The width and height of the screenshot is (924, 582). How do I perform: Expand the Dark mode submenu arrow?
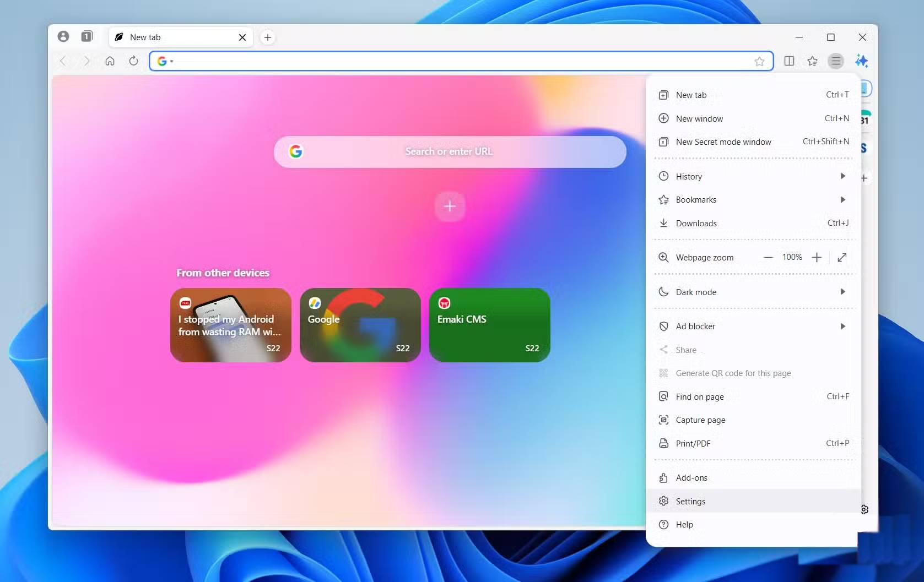click(842, 292)
